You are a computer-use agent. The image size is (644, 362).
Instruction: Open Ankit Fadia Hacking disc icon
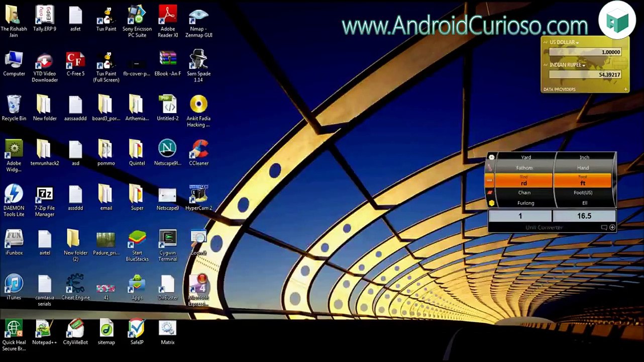click(198, 112)
